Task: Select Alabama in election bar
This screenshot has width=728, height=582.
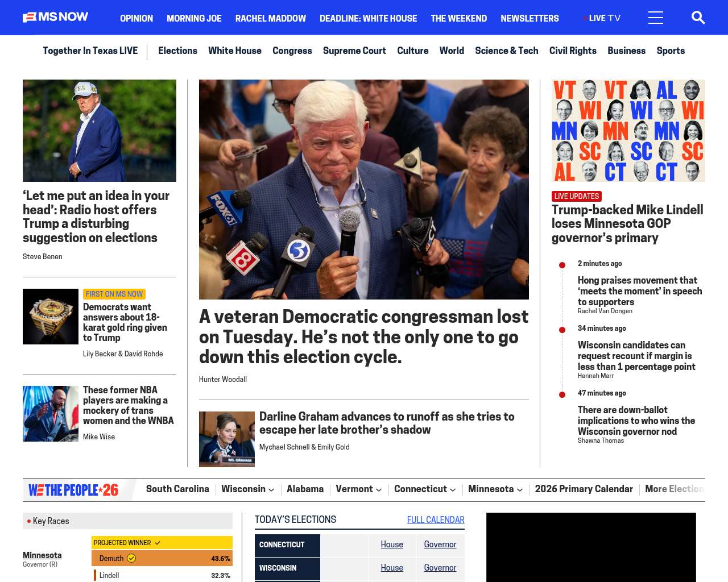Action: (305, 489)
